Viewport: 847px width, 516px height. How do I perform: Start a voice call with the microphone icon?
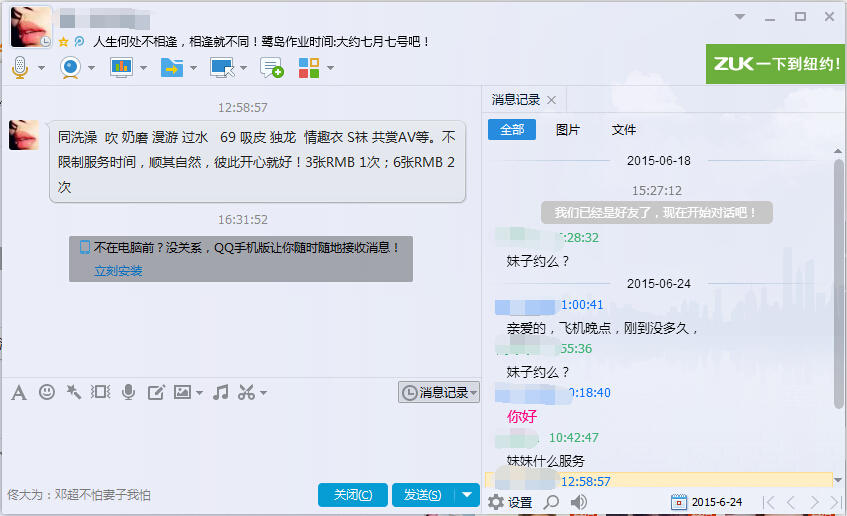[x=20, y=68]
